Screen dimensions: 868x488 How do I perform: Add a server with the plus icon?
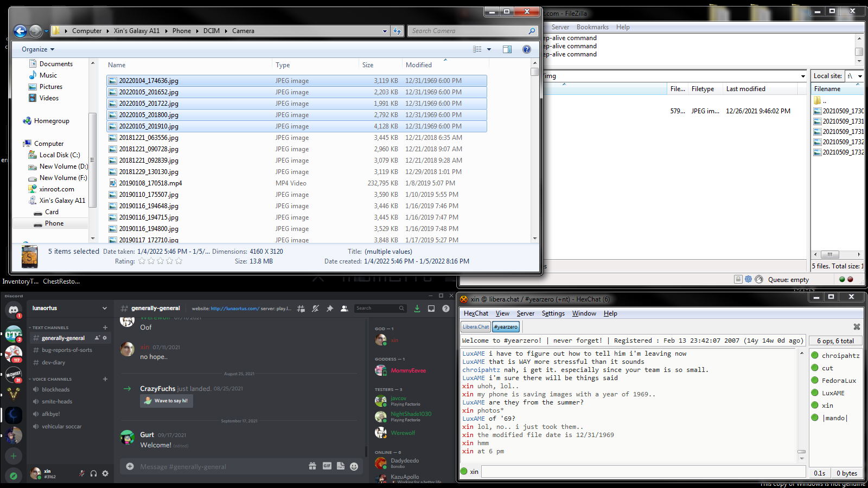(13, 456)
